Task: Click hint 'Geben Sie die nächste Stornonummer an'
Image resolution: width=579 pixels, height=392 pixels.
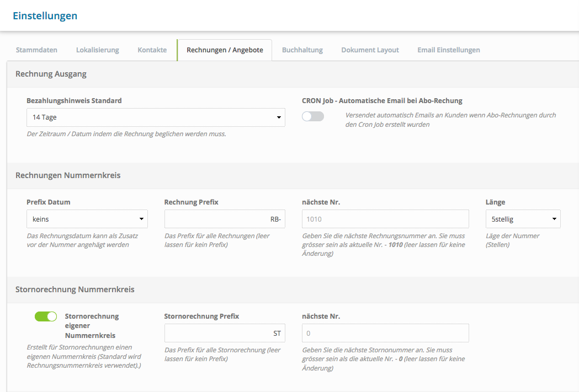Action: coord(384,359)
